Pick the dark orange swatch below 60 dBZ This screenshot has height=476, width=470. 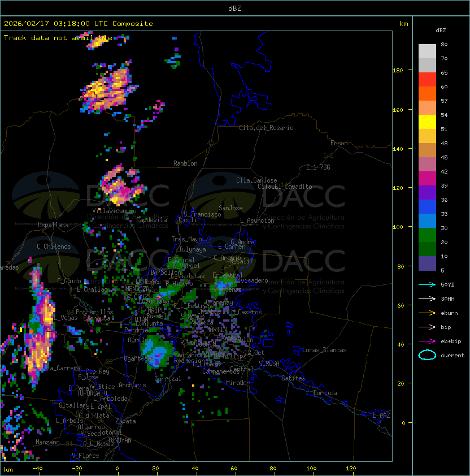click(x=427, y=93)
